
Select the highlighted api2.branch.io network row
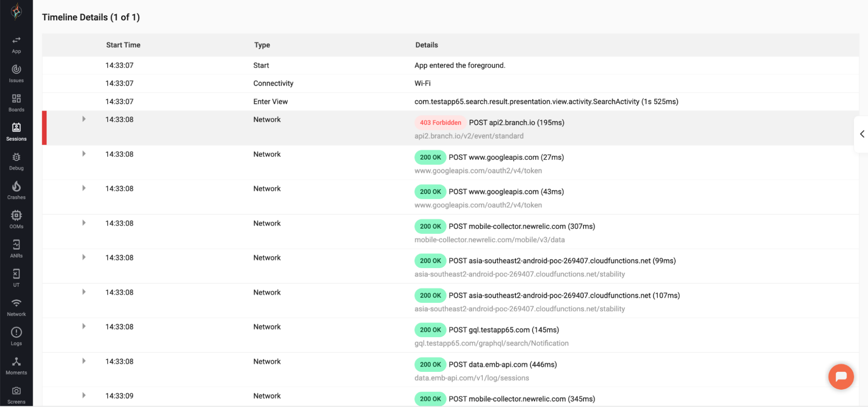tap(304, 128)
